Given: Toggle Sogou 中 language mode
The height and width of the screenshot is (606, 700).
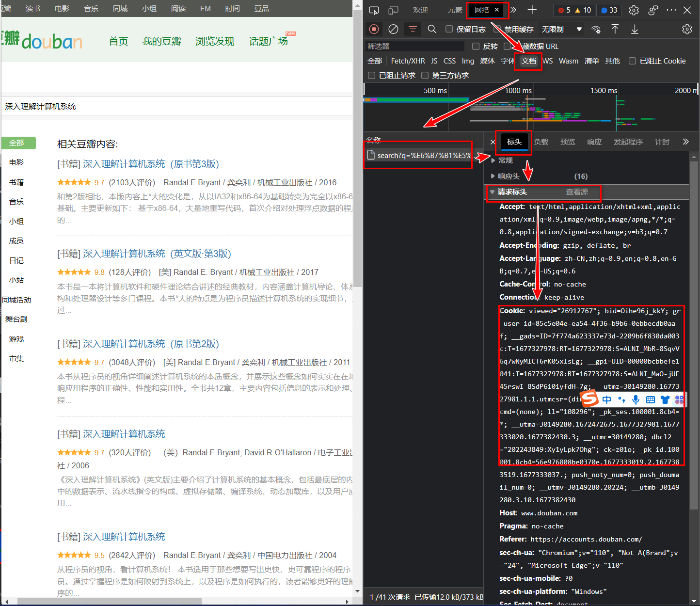Looking at the screenshot, I should coord(607,399).
